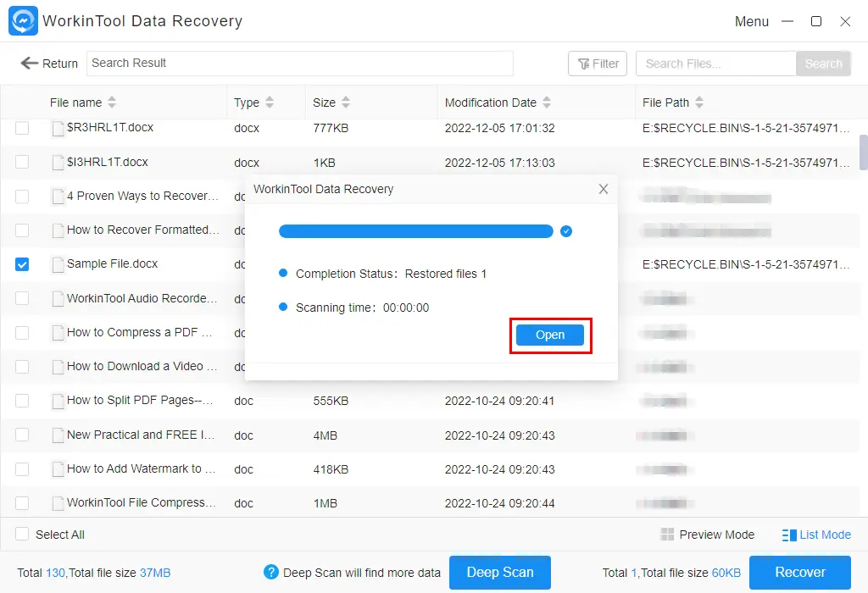Check the box for How to Recover Formatted
This screenshot has width=868, height=593.
point(22,230)
